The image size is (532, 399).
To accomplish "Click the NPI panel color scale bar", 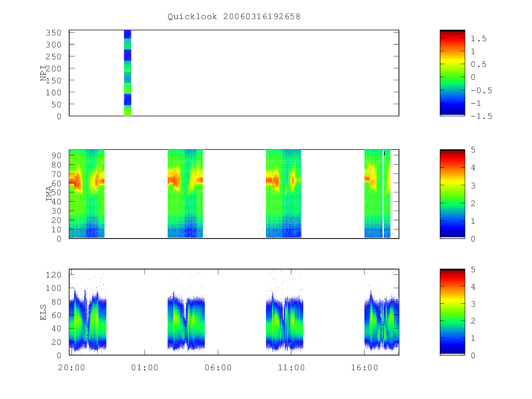I will point(452,73).
